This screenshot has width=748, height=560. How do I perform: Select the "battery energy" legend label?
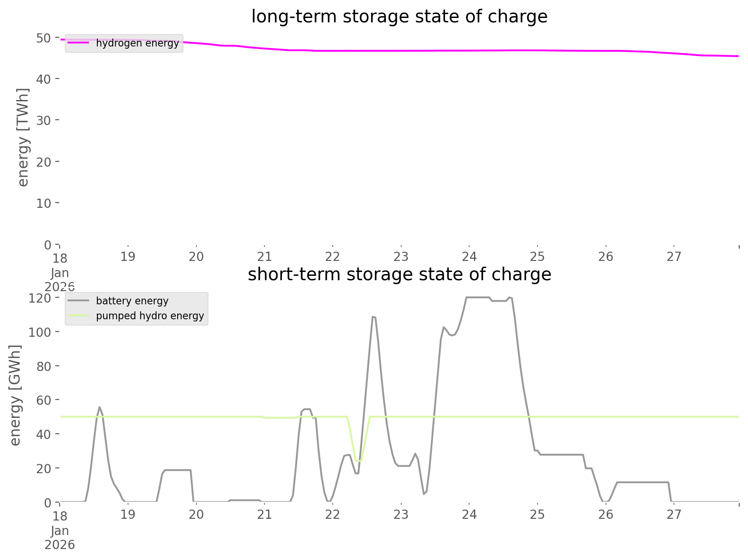132,301
